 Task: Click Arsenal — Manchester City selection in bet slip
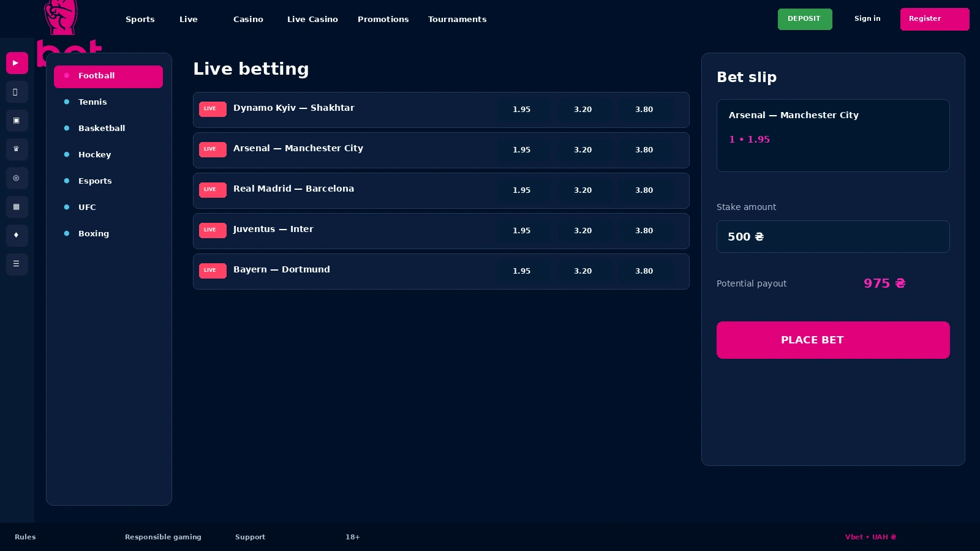(x=833, y=135)
